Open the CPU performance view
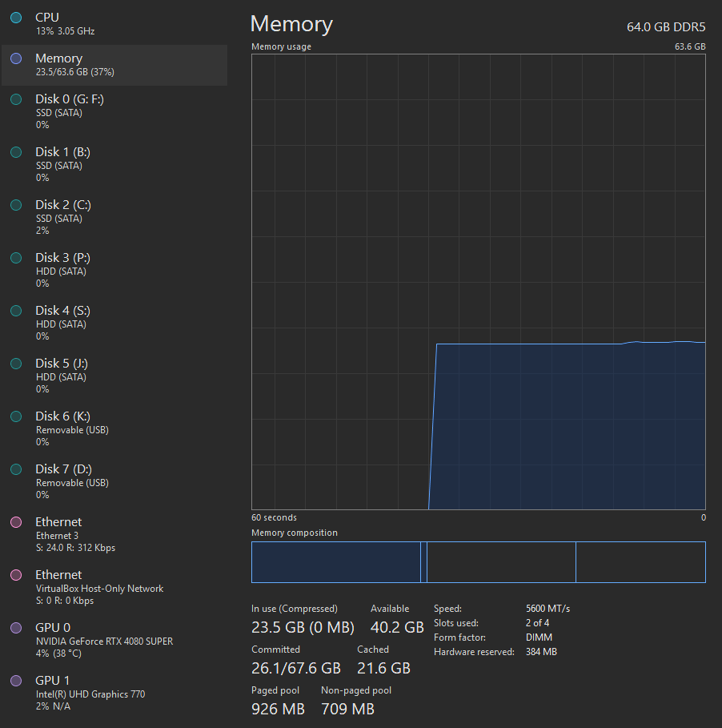Image resolution: width=722 pixels, height=728 pixels. click(114, 24)
